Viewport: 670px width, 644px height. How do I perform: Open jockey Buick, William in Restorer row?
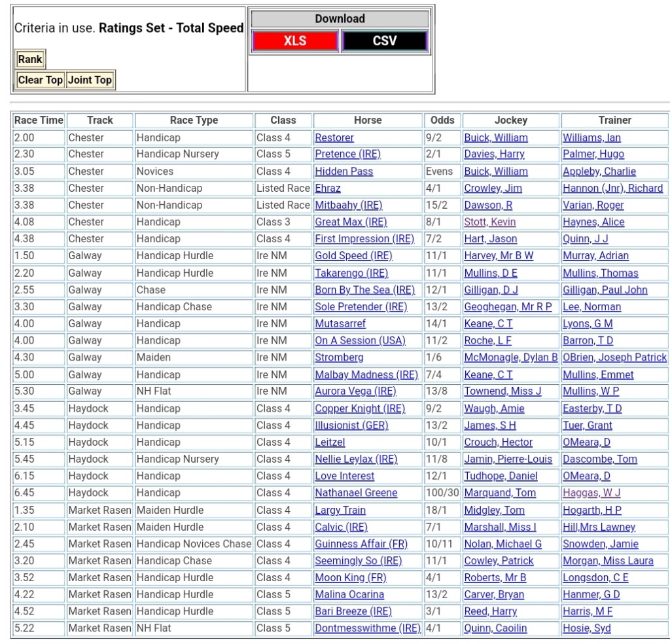coord(495,137)
